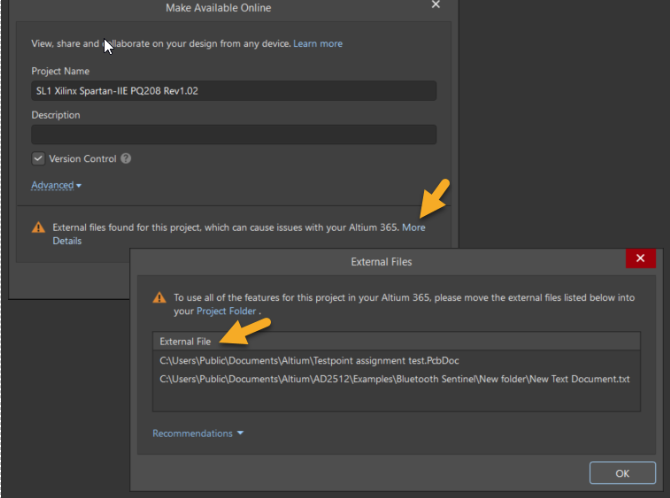Select the New Text Document.txt row
This screenshot has width=670, height=498.
tap(396, 379)
